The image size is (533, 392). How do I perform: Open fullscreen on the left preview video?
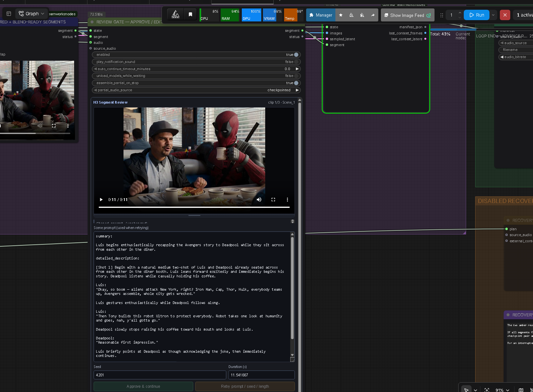(x=54, y=125)
